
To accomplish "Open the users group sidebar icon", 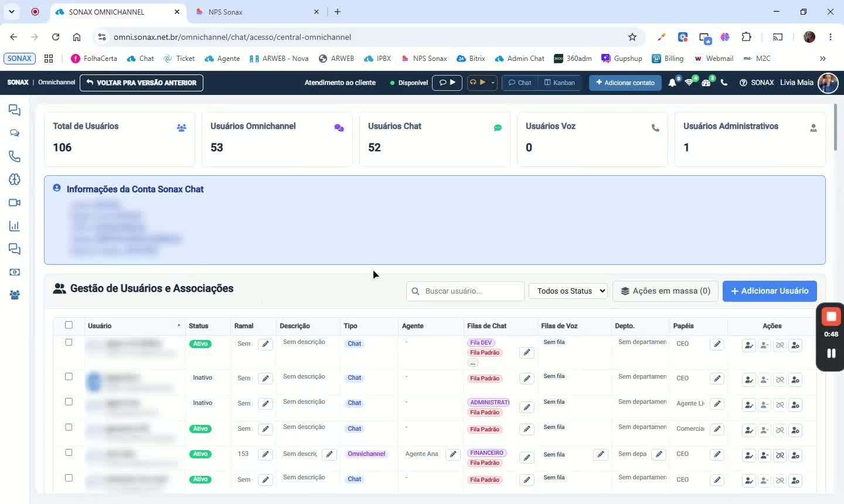I will tap(15, 295).
